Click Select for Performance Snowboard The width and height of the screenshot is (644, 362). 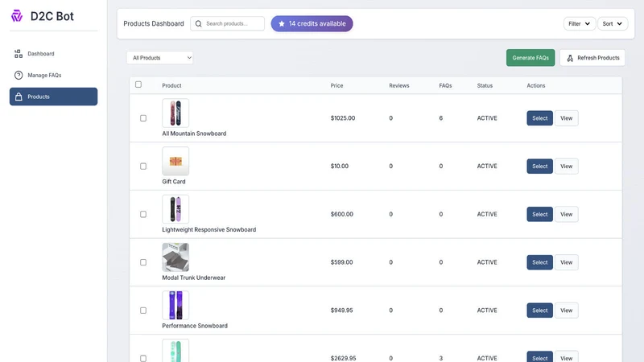coord(539,311)
